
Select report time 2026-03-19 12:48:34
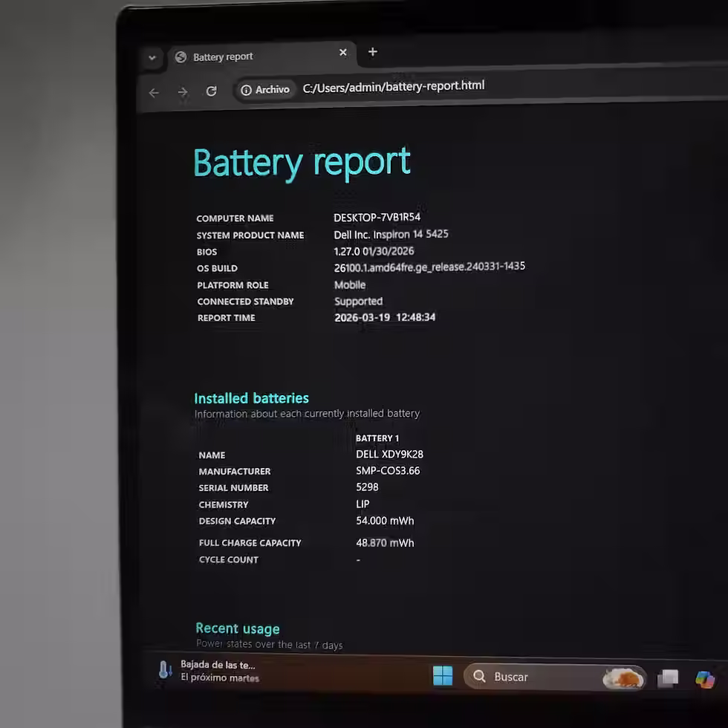coord(385,318)
